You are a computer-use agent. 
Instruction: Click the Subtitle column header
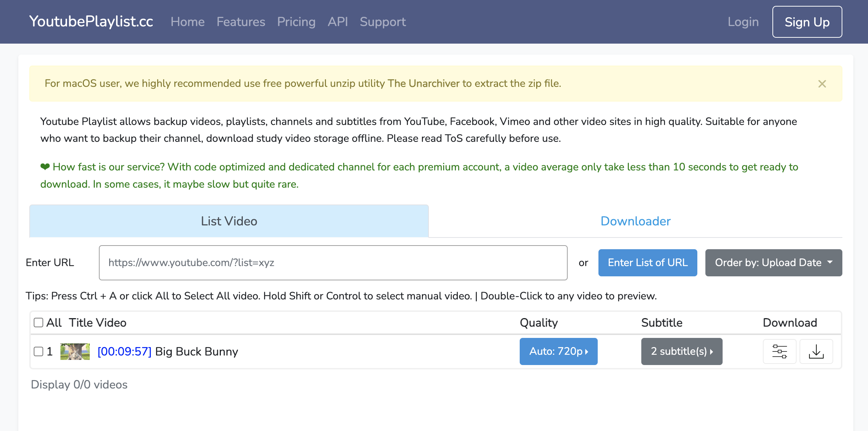pyautogui.click(x=662, y=323)
